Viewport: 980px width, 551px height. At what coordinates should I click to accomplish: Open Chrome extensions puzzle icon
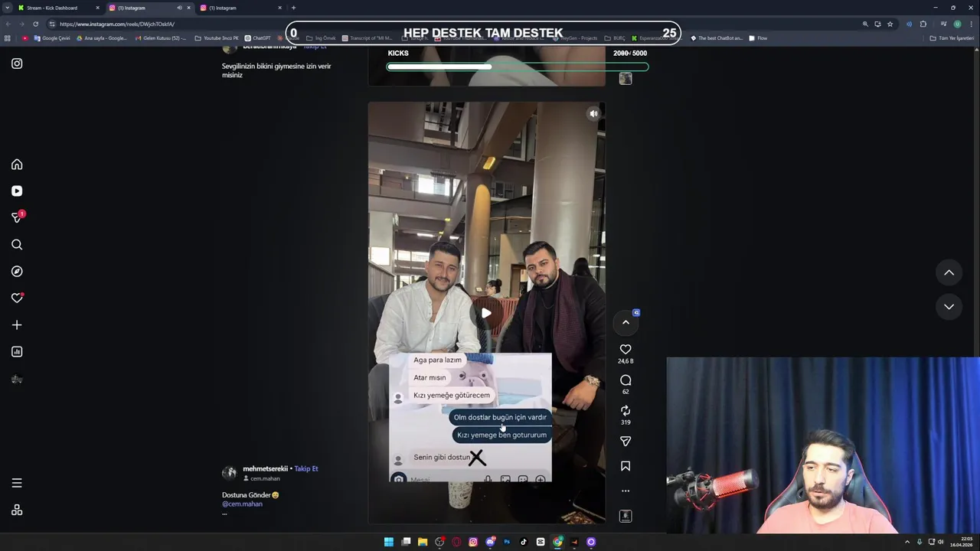tap(923, 24)
